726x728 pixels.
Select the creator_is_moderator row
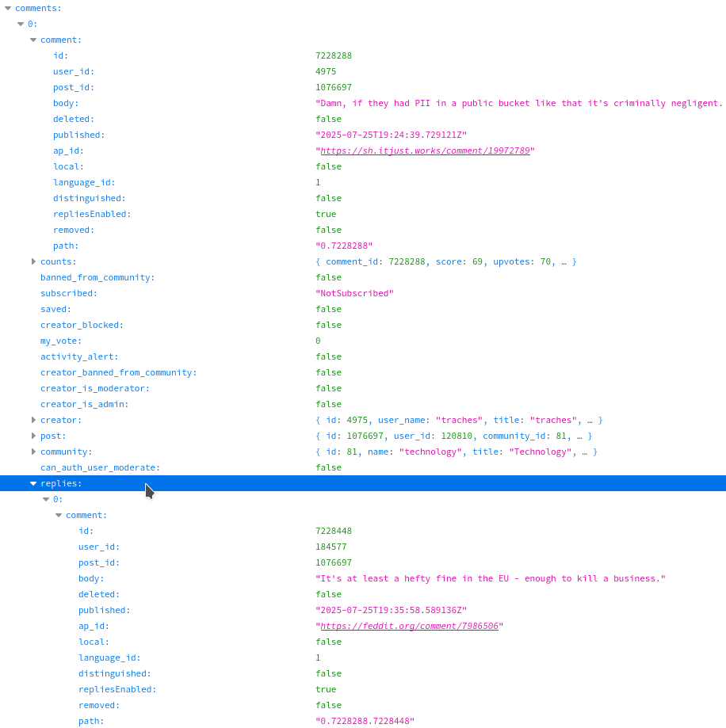[95, 388]
